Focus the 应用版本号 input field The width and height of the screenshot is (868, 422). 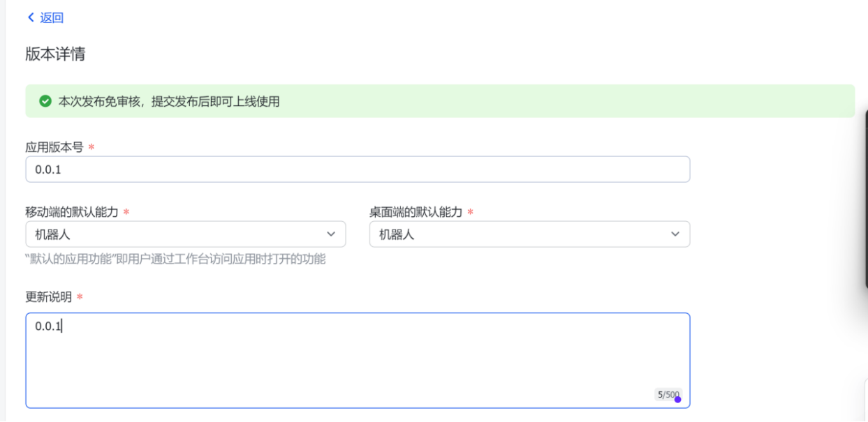tap(358, 169)
